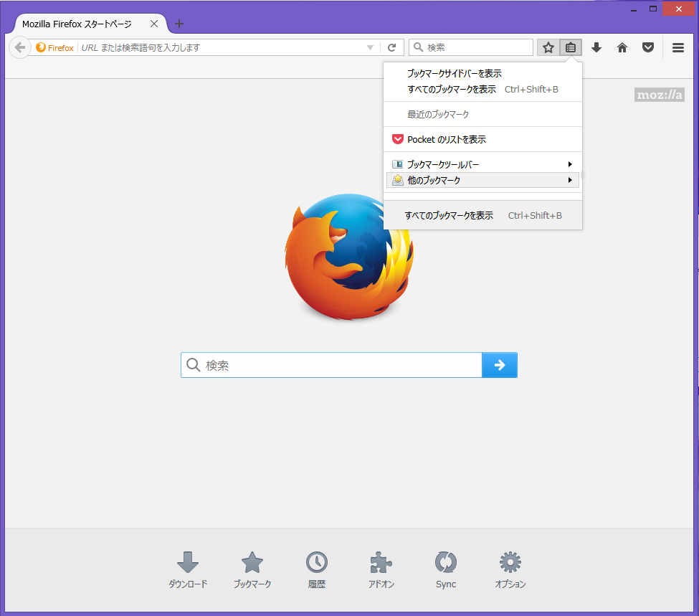
Task: Click the Firefox identity icon in URL bar
Action: tap(41, 47)
